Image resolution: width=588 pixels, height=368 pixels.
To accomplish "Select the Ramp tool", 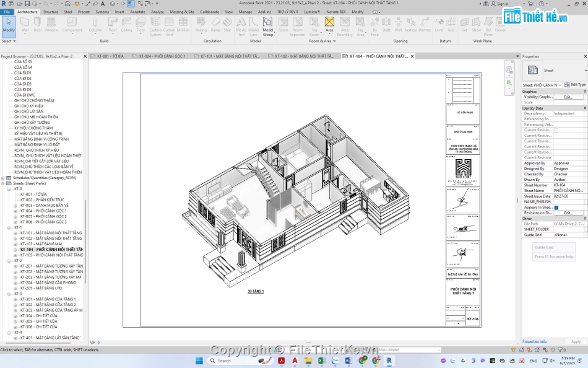I will [x=215, y=25].
